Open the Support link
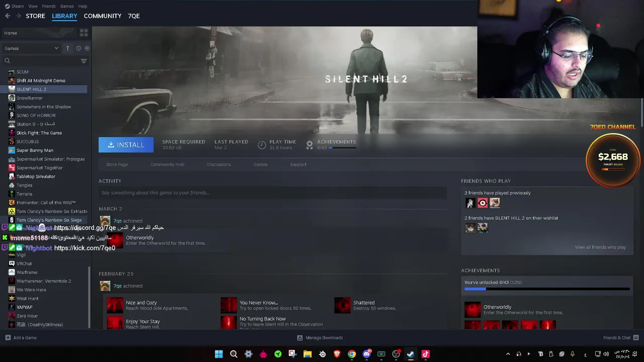 click(298, 164)
